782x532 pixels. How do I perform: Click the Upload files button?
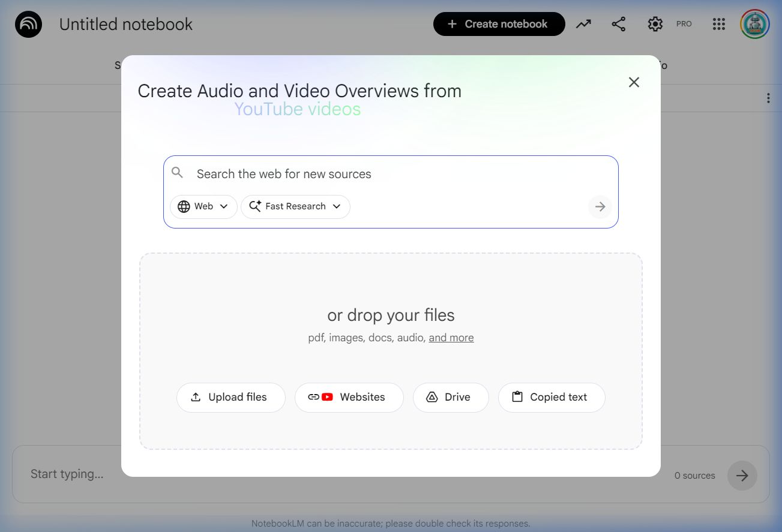tap(230, 397)
